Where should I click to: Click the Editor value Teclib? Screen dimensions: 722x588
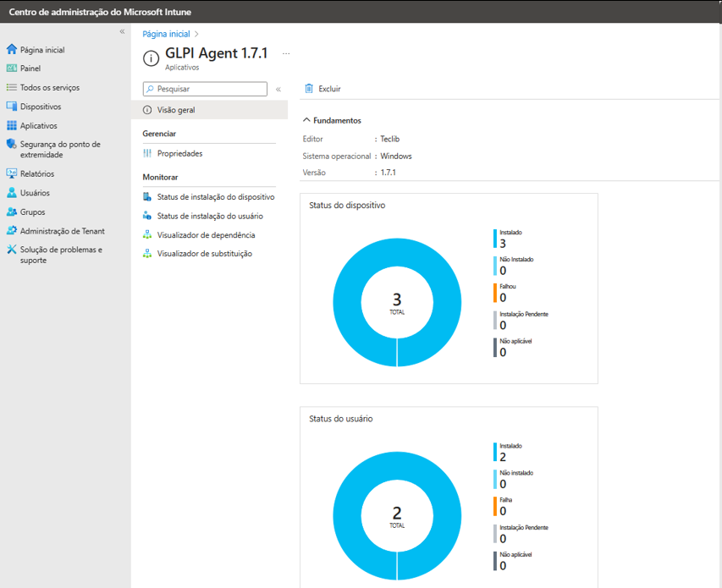[390, 139]
